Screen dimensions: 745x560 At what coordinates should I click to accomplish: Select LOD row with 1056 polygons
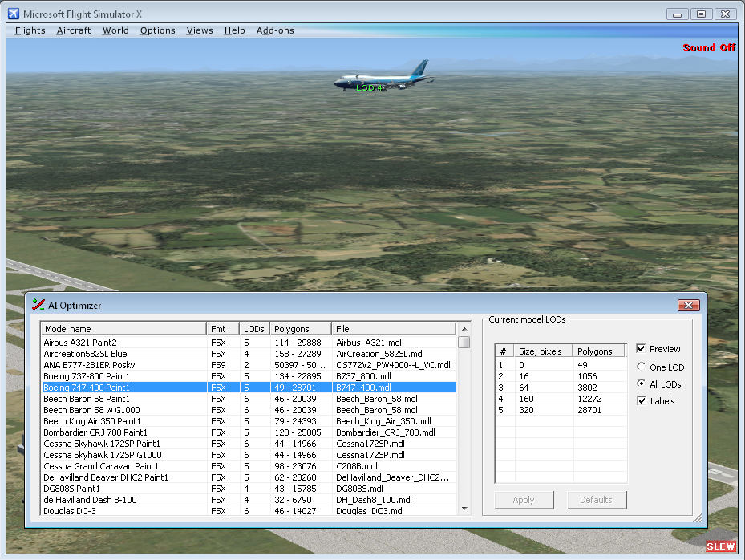point(561,376)
